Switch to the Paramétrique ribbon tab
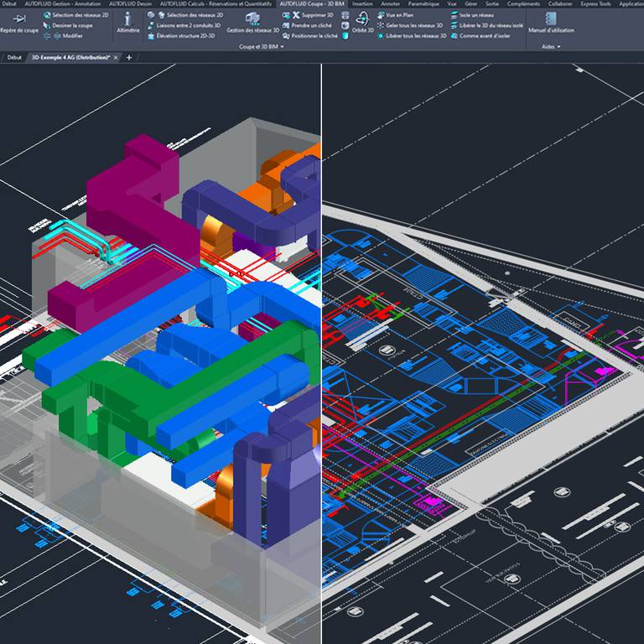Image resolution: width=644 pixels, height=644 pixels. pyautogui.click(x=423, y=3)
